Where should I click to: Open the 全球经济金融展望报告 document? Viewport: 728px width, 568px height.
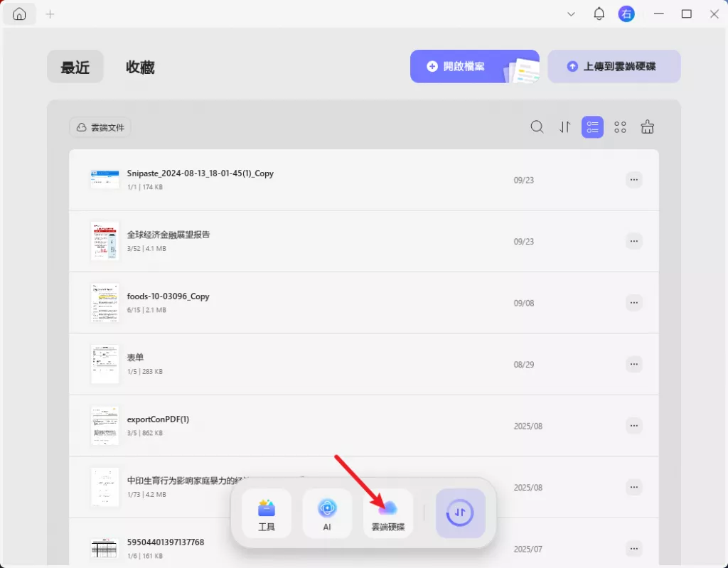click(364, 241)
